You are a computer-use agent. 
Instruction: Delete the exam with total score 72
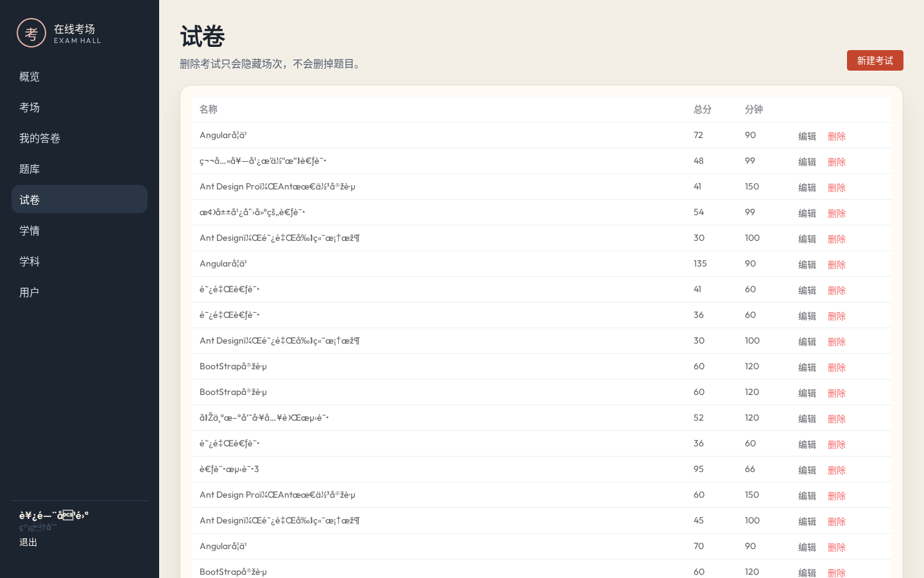point(837,136)
